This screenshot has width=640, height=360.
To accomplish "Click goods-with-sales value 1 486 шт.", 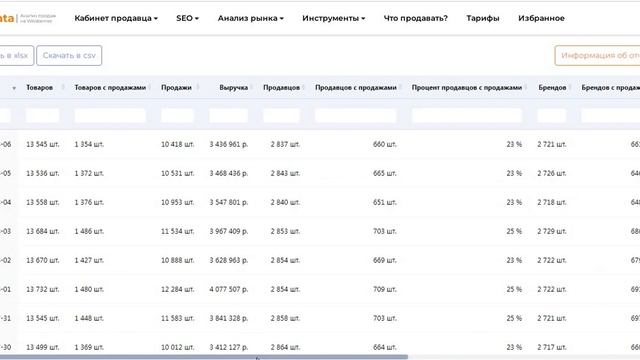I will click(89, 231).
